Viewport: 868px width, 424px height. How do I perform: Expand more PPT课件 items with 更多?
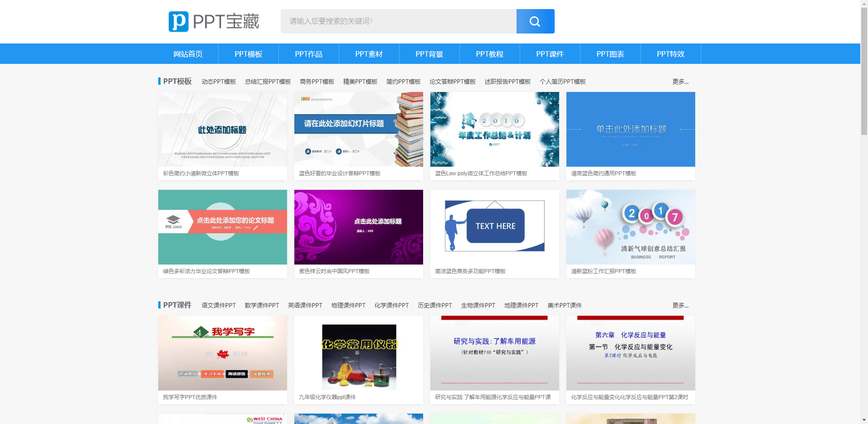680,305
